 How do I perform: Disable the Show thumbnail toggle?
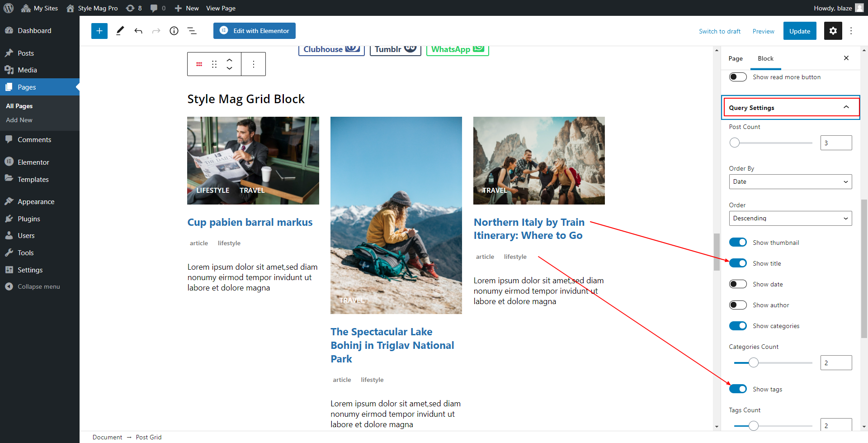(738, 243)
